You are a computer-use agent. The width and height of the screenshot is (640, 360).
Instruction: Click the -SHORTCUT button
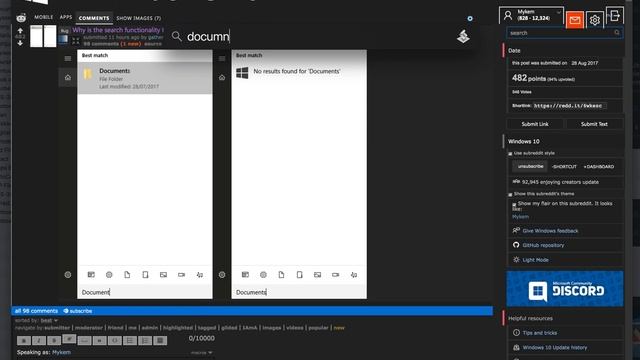[564, 167]
